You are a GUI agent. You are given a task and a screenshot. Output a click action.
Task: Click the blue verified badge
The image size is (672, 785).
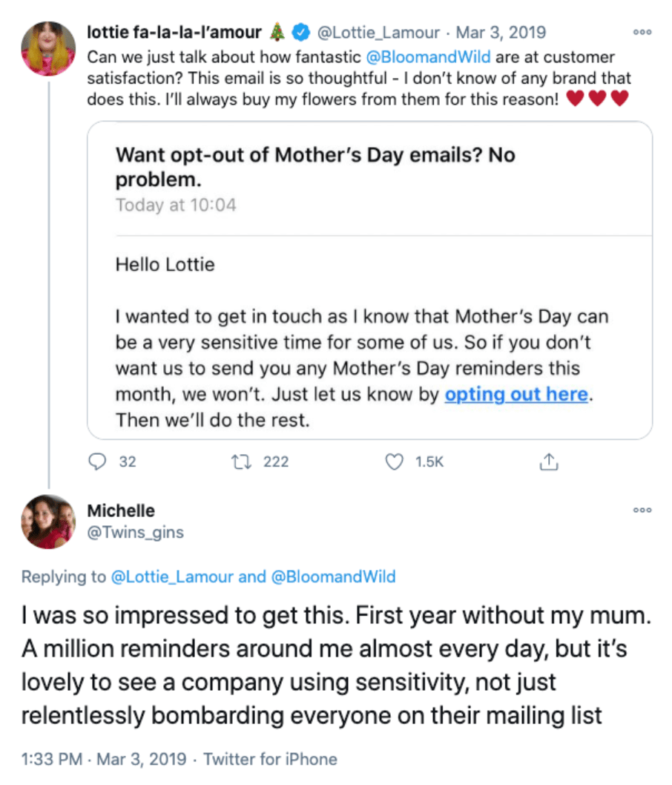[300, 33]
